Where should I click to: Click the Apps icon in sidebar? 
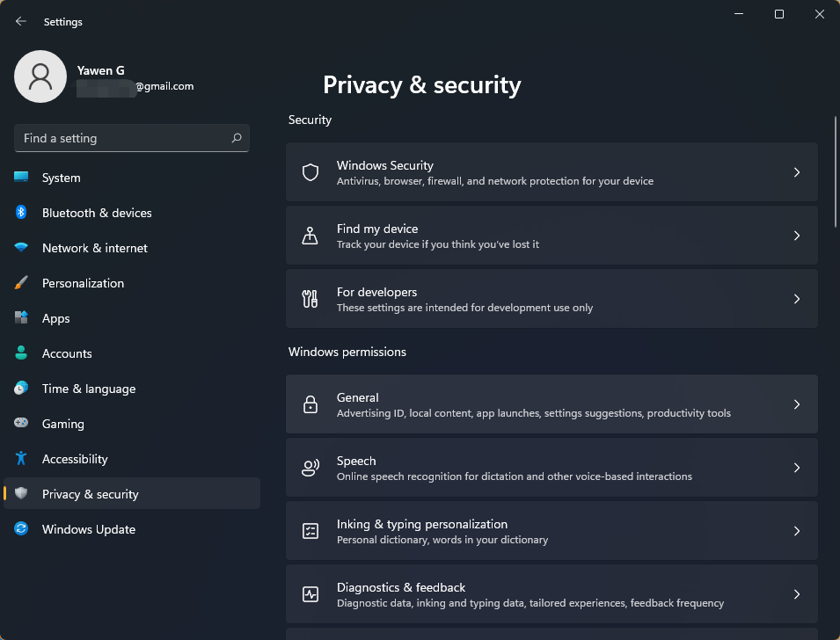coord(21,317)
